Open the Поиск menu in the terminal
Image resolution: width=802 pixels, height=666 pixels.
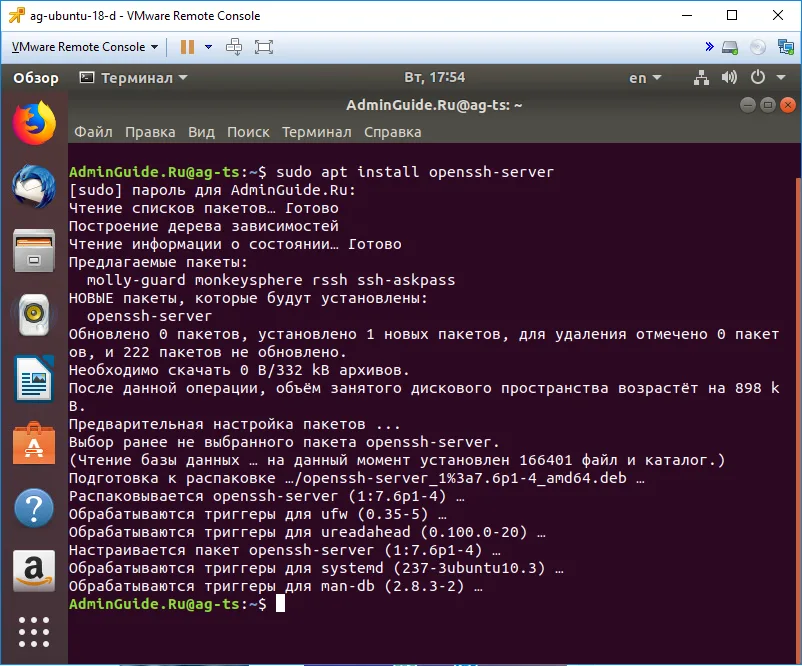point(248,132)
